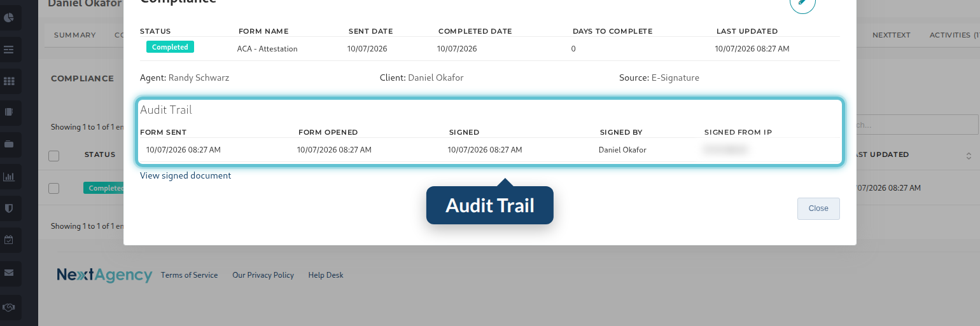Click 'Source: E-Signature' text

click(x=659, y=78)
